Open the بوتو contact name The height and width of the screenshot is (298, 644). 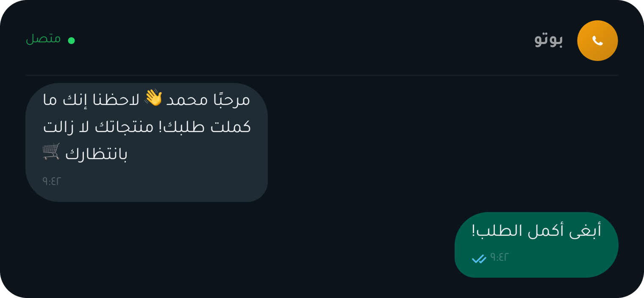549,39
